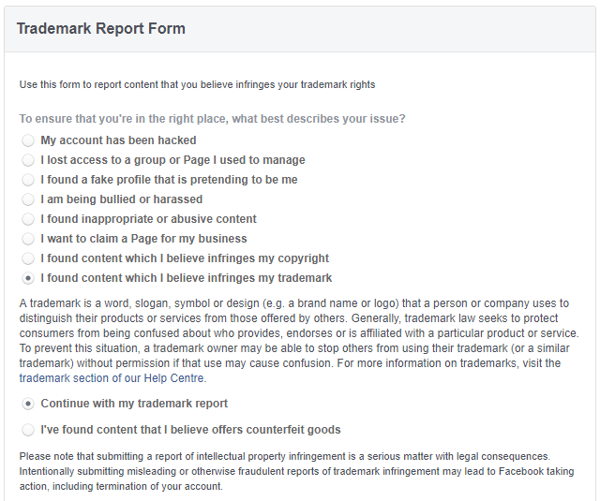
Task: Choose 'I want to claim a Page for my business'
Action: point(28,239)
